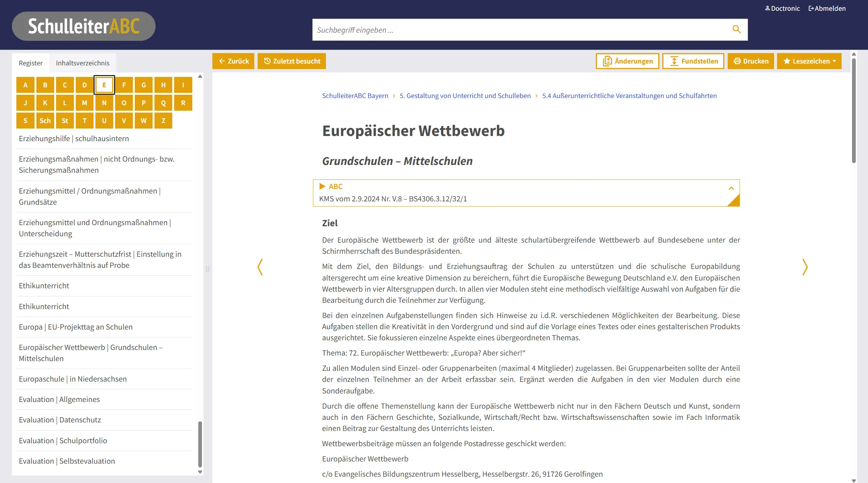Click the SchulleiterABC logo
Viewport: 868px width, 483px height.
(84, 26)
